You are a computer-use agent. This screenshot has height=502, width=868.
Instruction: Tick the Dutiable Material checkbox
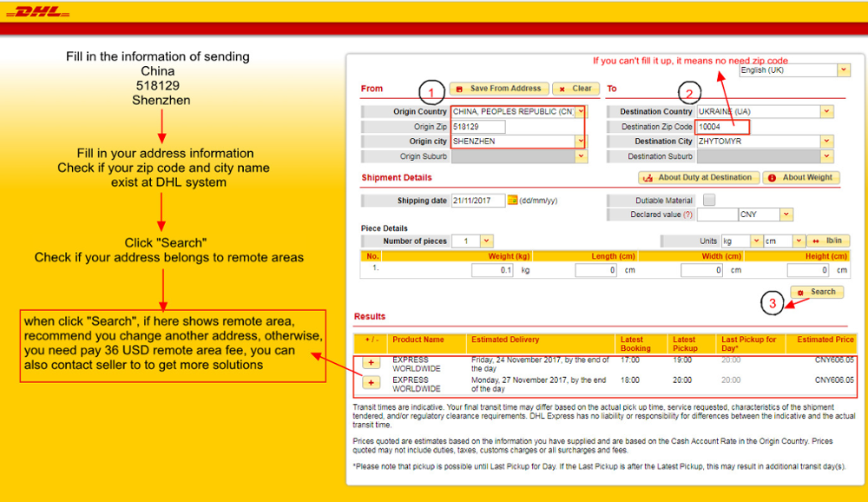[709, 200]
